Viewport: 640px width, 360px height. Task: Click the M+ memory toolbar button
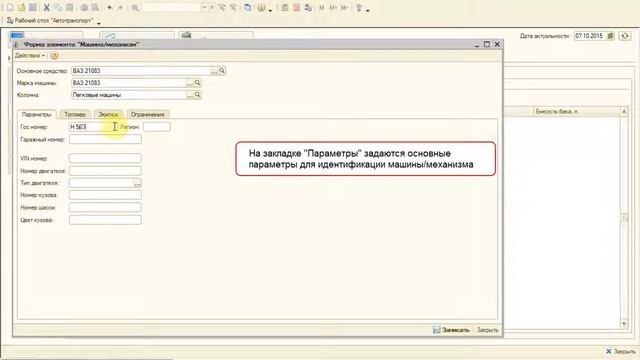coord(333,8)
